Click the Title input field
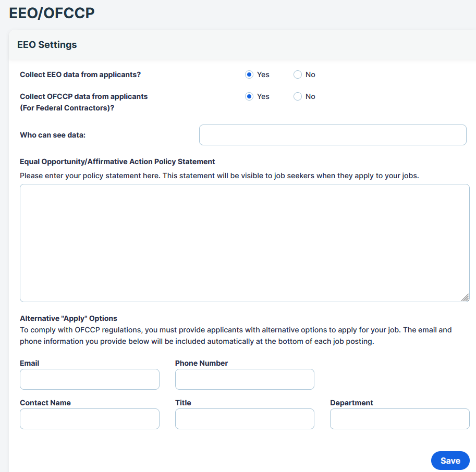The image size is (476, 472). [x=245, y=419]
